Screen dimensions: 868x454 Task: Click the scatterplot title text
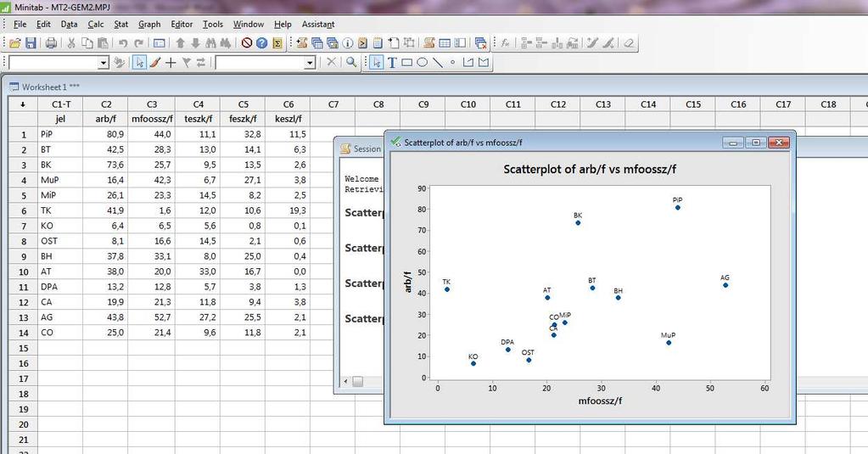(x=590, y=170)
